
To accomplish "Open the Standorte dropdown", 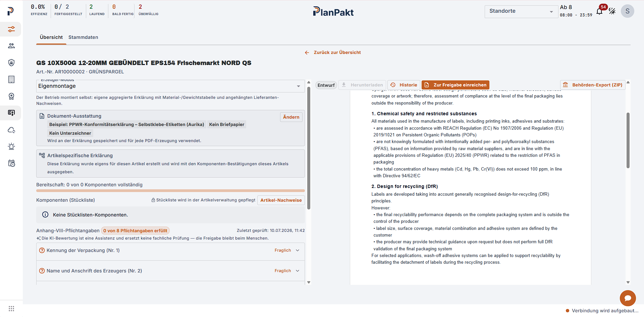I will 521,11.
